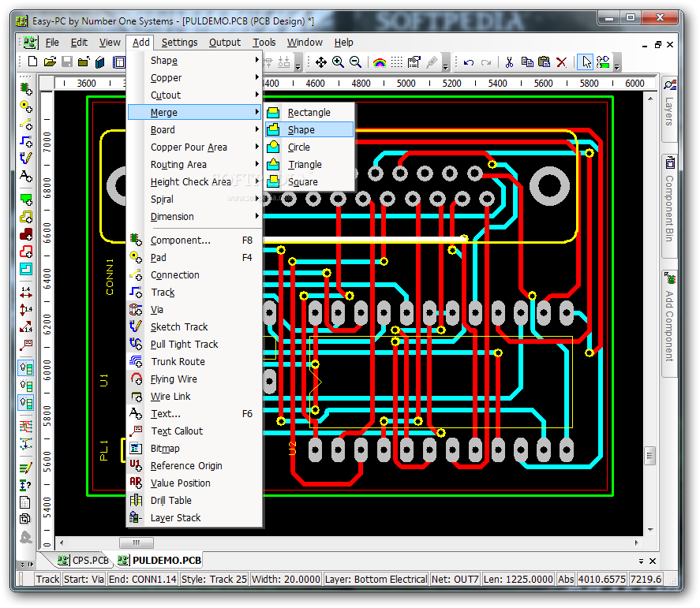Image resolution: width=700 pixels, height=608 pixels.
Task: Click the Grid dots toolbar icon
Action: point(396,62)
